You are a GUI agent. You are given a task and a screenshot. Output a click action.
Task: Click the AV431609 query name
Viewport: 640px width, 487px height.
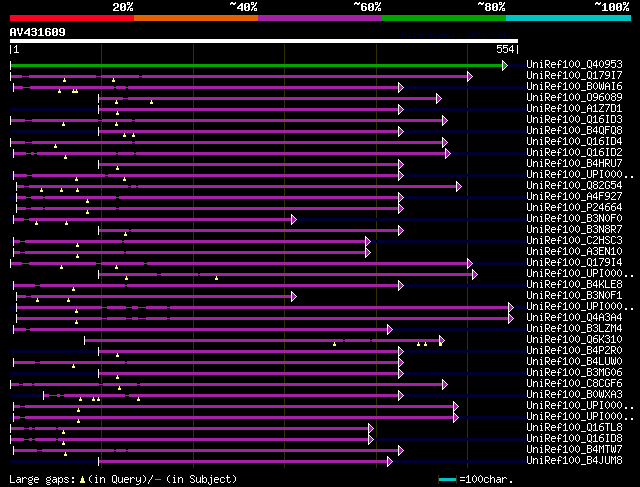click(38, 32)
